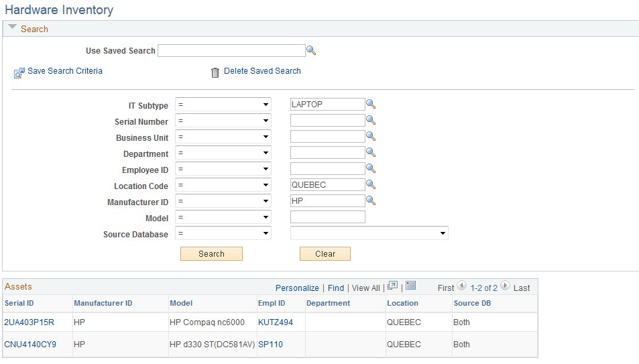
Task: Click View All in Assets grid
Action: point(366,288)
